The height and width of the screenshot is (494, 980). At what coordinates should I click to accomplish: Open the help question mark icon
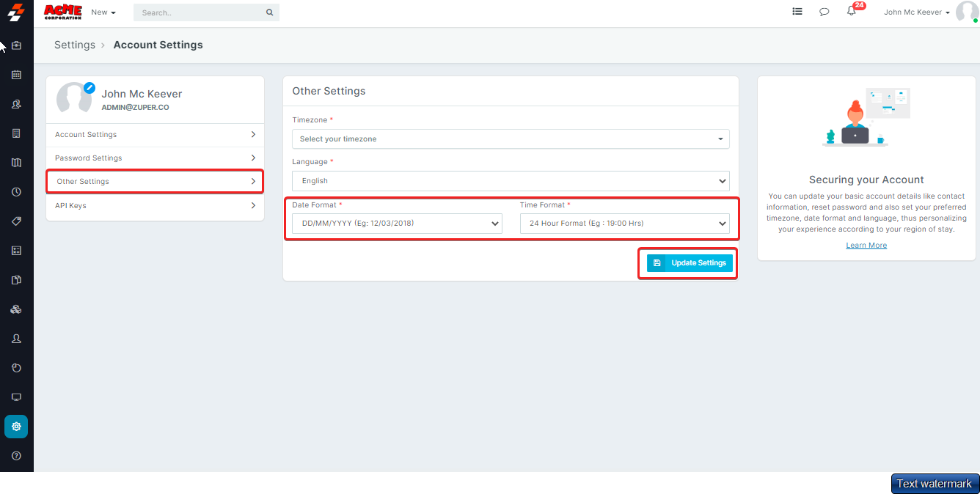[16, 456]
